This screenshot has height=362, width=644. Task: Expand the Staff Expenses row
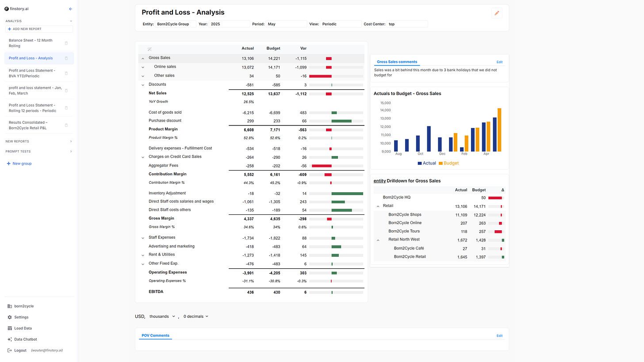(x=143, y=238)
